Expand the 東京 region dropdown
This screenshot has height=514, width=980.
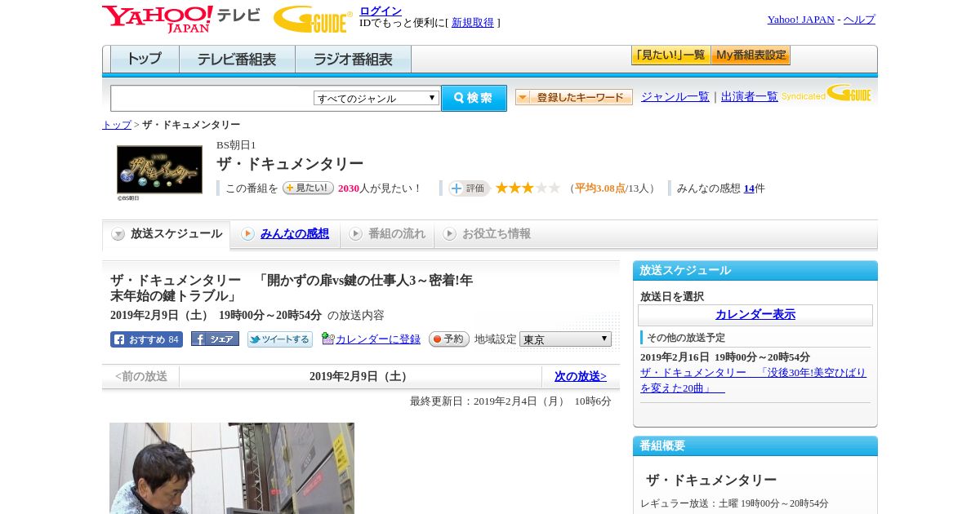565,339
